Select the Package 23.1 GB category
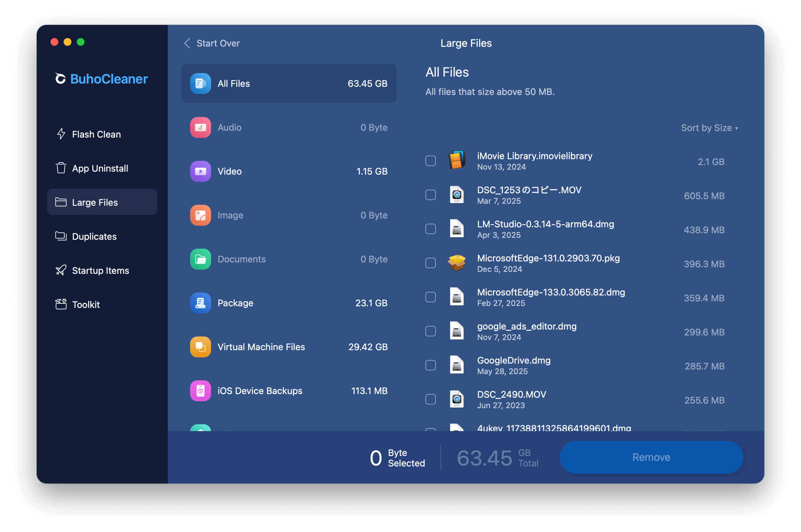This screenshot has height=532, width=801. tap(289, 303)
